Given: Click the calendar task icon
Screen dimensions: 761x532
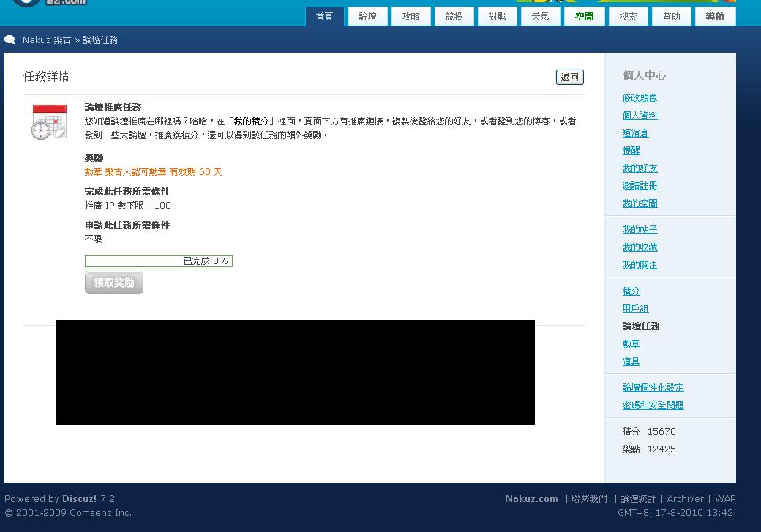Looking at the screenshot, I should pos(49,121).
